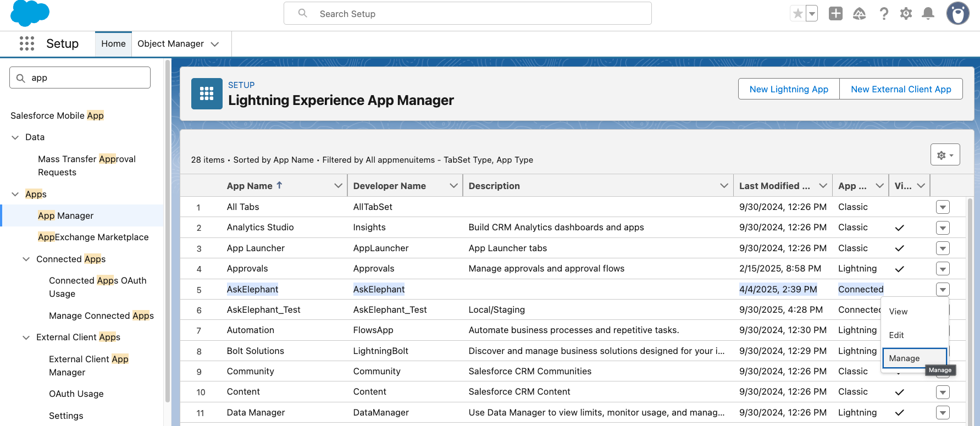
Task: Open AppExchange Marketplace in sidebar
Action: (x=93, y=237)
